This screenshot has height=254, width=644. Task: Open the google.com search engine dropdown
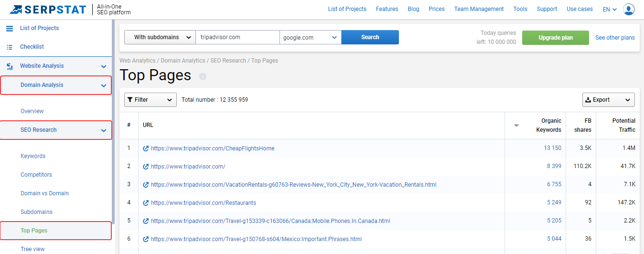point(311,37)
